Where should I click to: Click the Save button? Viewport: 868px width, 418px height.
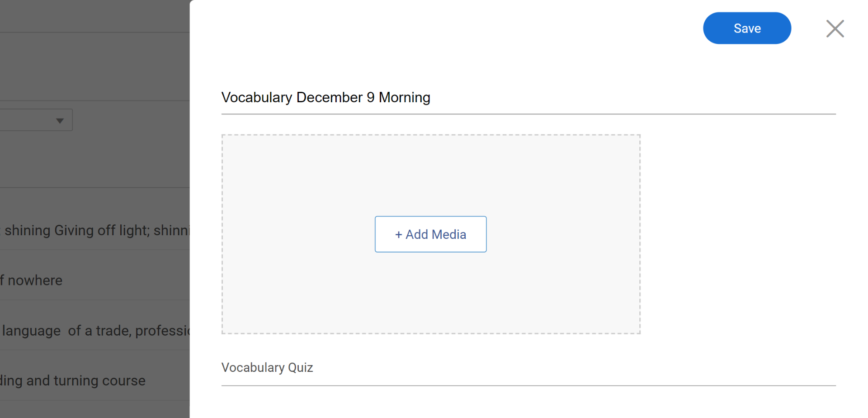[746, 28]
